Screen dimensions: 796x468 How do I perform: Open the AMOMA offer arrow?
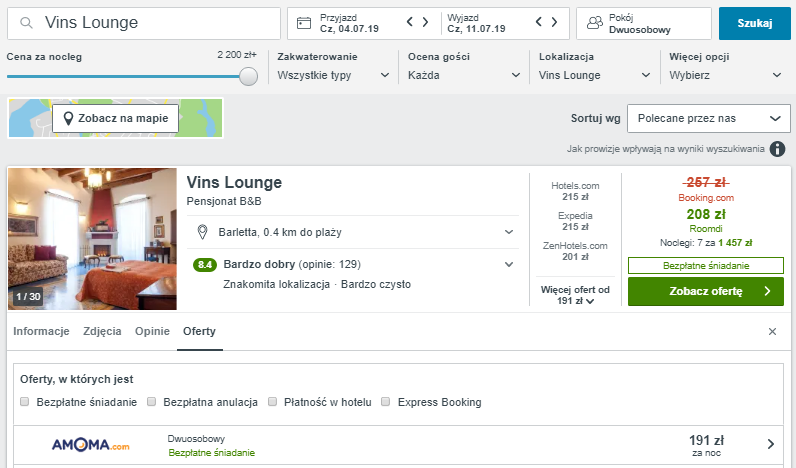coord(771,444)
